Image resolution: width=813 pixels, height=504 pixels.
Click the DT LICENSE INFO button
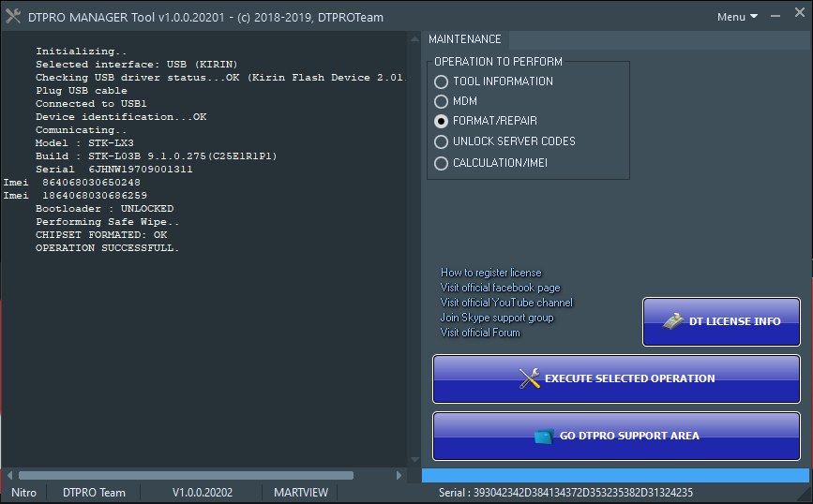point(721,321)
